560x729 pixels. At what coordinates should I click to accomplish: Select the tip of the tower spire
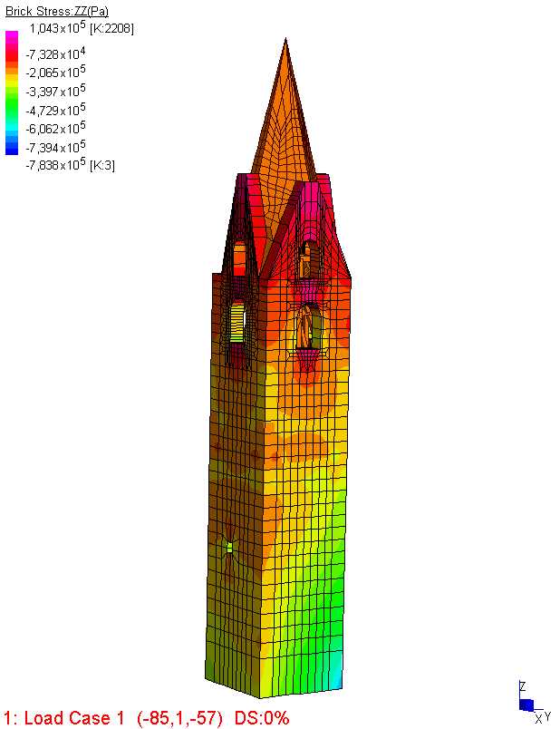point(286,42)
